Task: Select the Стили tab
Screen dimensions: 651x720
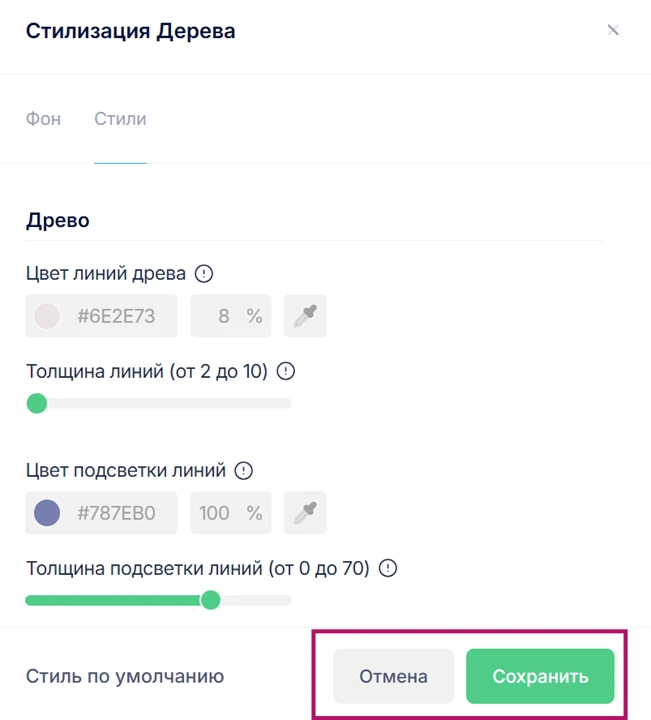Action: tap(120, 119)
